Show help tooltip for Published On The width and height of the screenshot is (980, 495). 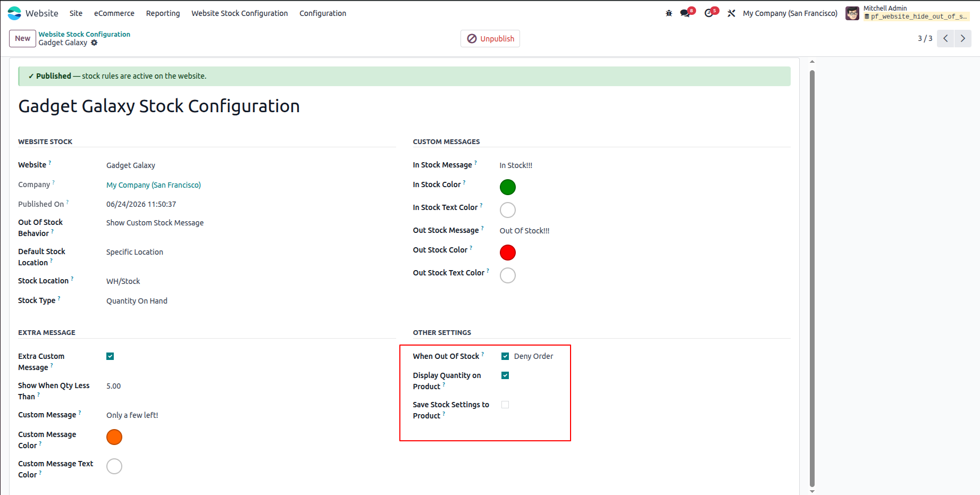(x=68, y=202)
